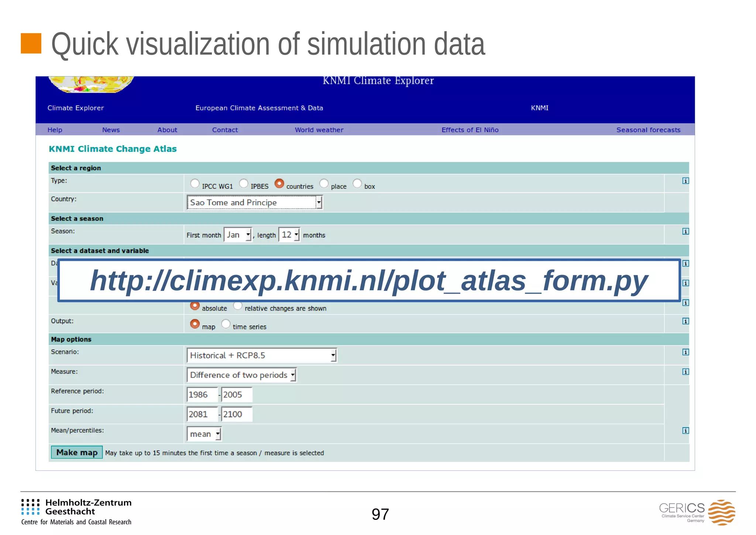Open season length dropdown set to 12
Image resolution: width=756 pixels, height=535 pixels.
point(289,235)
